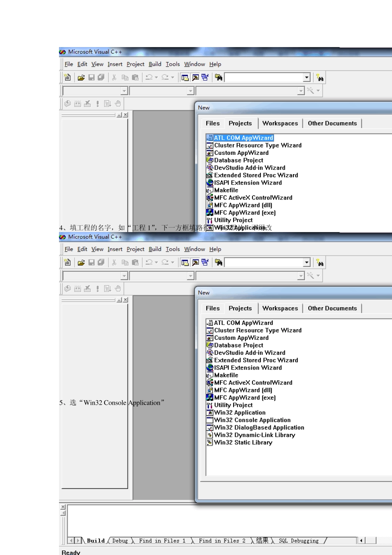Viewport: 392px width, 555px height.
Task: Open Undo history dropdown in lower window
Action: 156,262
